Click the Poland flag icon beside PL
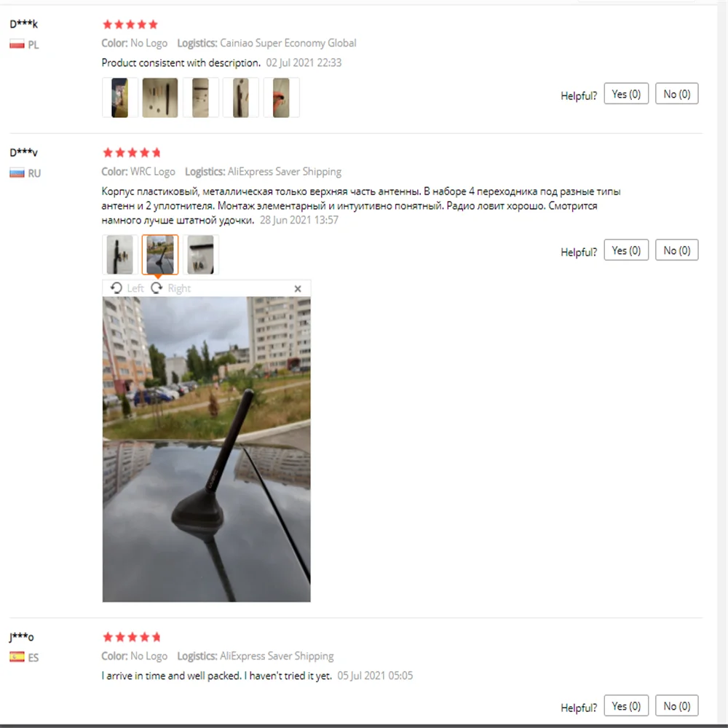The width and height of the screenshot is (728, 728). [x=17, y=44]
